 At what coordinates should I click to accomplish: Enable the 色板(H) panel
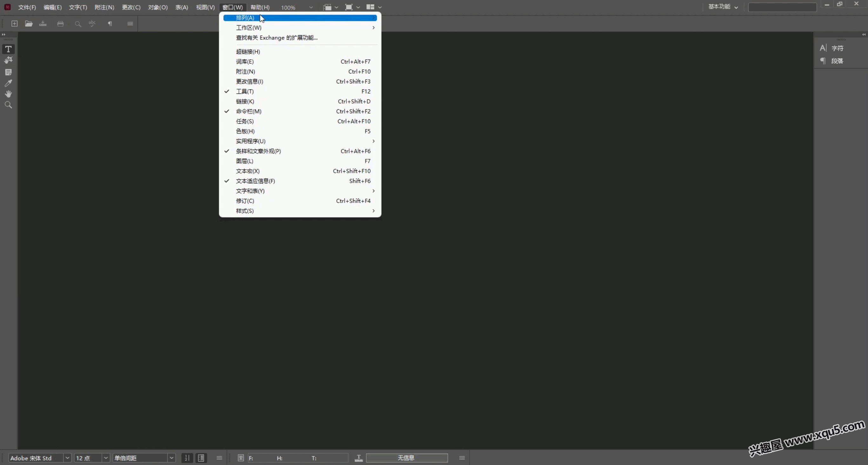point(300,131)
